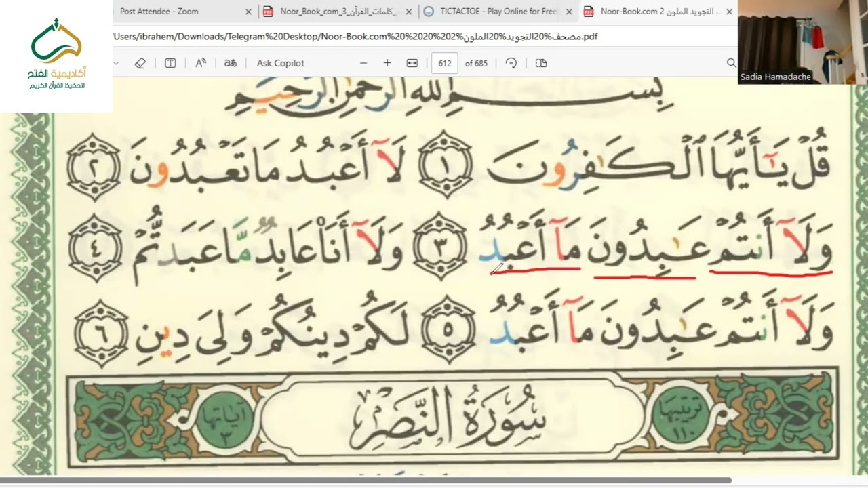Image resolution: width=868 pixels, height=488 pixels.
Task: Click the page number field showing 612
Action: point(445,63)
